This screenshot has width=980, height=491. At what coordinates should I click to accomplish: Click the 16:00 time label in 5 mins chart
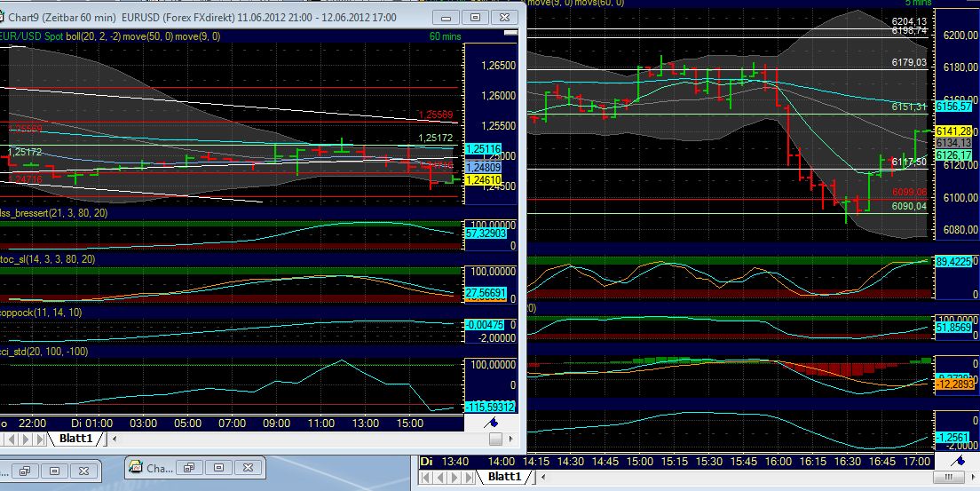click(777, 462)
